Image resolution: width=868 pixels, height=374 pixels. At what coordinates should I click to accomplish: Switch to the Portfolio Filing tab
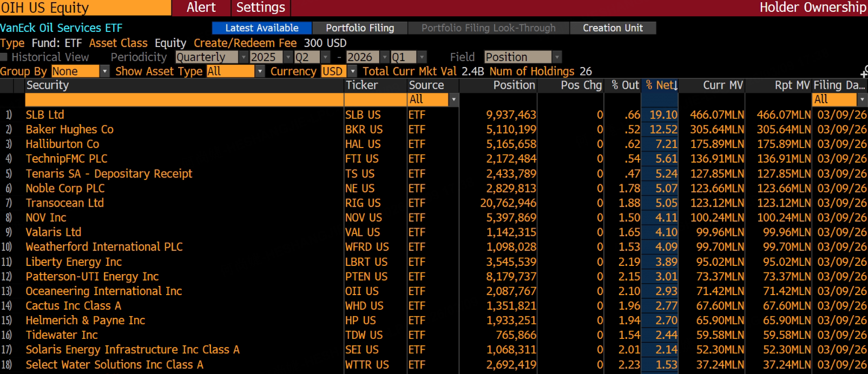tap(359, 28)
